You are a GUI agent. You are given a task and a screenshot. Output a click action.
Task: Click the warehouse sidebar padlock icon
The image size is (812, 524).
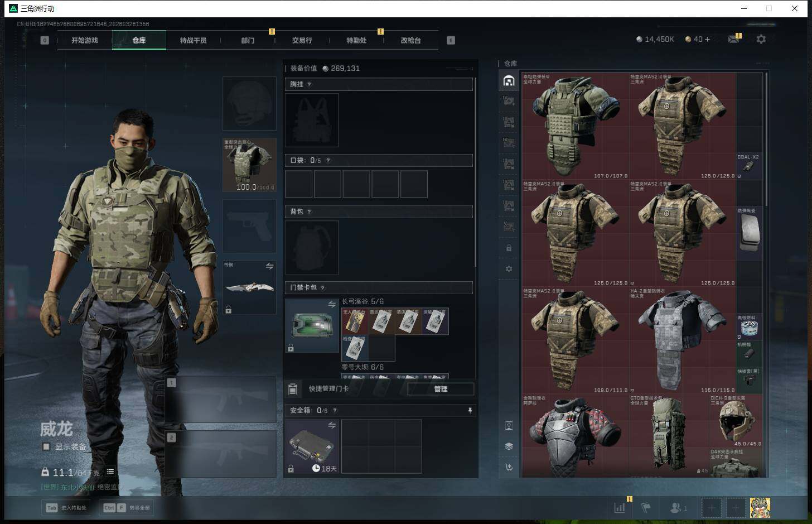[509, 248]
